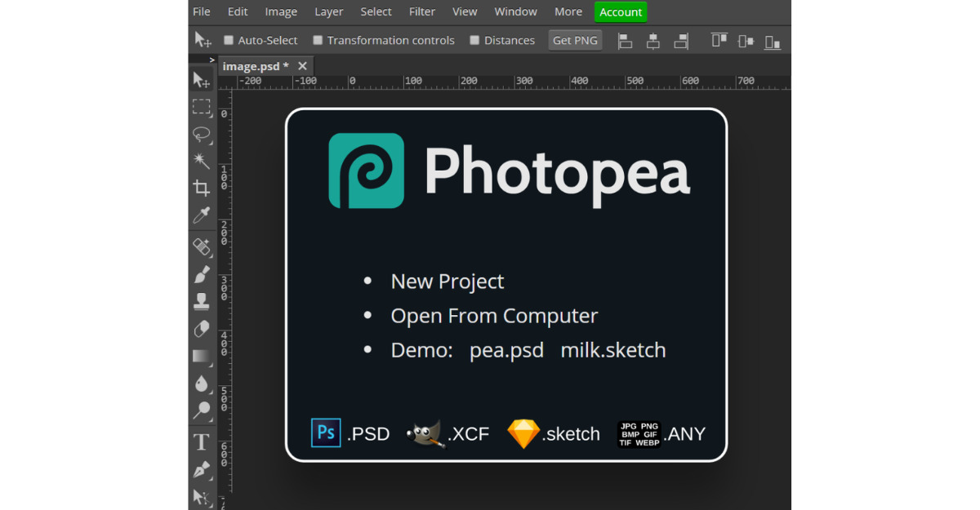
Task: Click the .XCF format label
Action: 469,434
